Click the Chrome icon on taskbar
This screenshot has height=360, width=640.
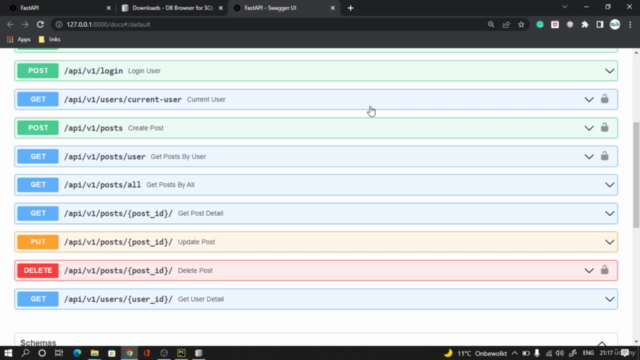point(129,353)
